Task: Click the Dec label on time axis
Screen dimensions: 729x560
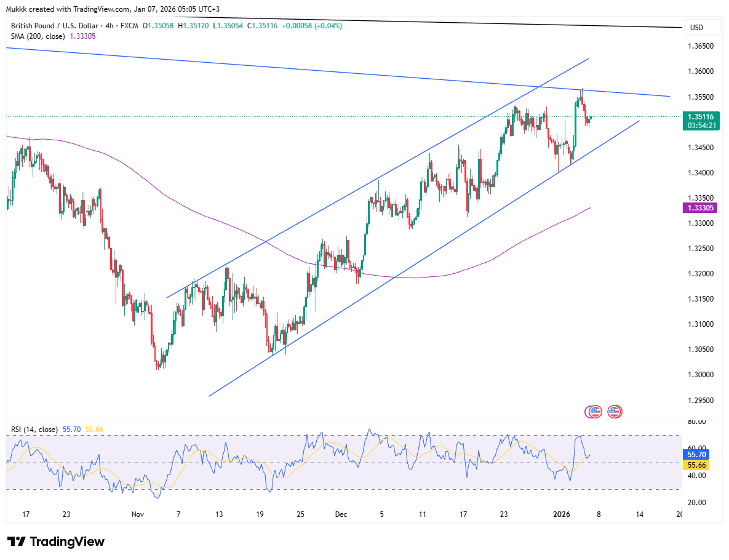Action: [x=340, y=514]
